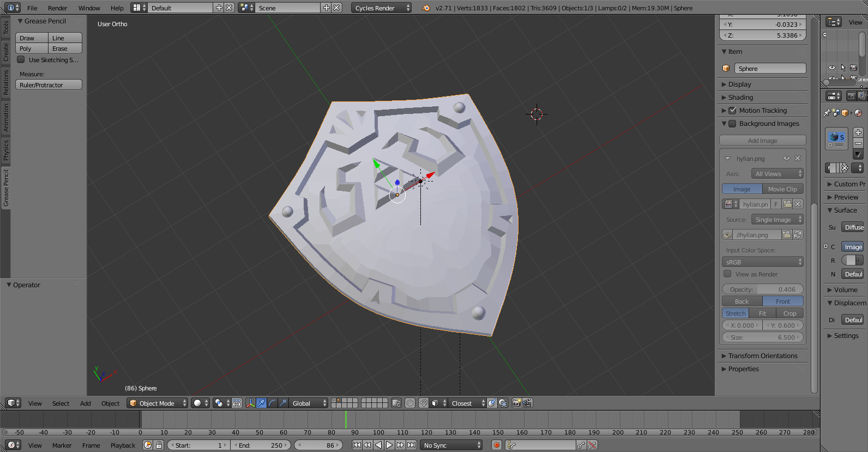
Task: Click the Erase grease pencil button
Action: click(65, 48)
